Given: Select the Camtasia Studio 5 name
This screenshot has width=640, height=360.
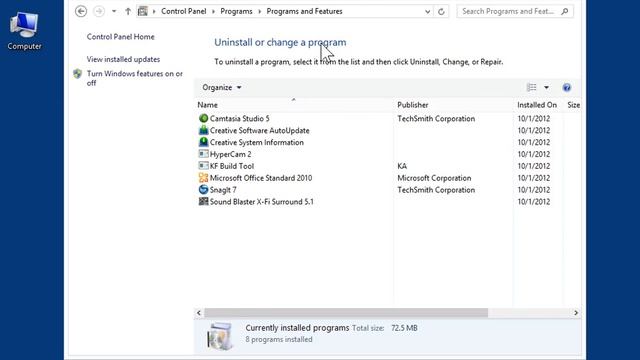Looking at the screenshot, I should click(x=240, y=118).
